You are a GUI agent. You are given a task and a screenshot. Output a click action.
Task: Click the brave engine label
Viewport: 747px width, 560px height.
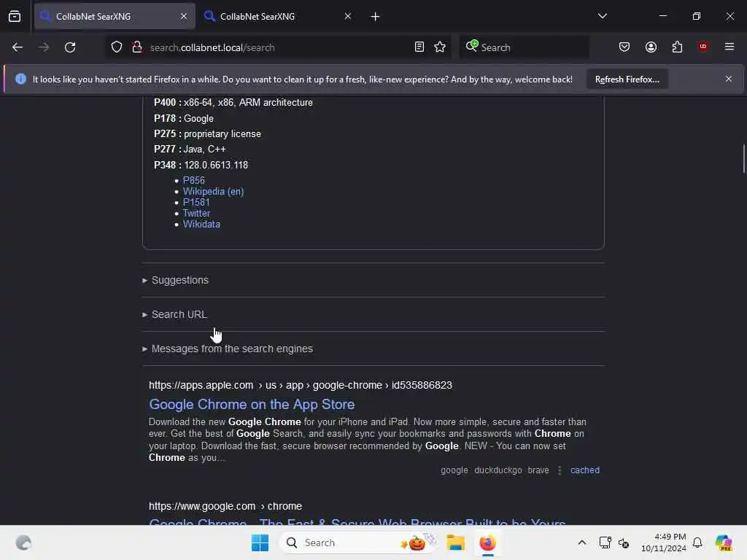click(538, 470)
